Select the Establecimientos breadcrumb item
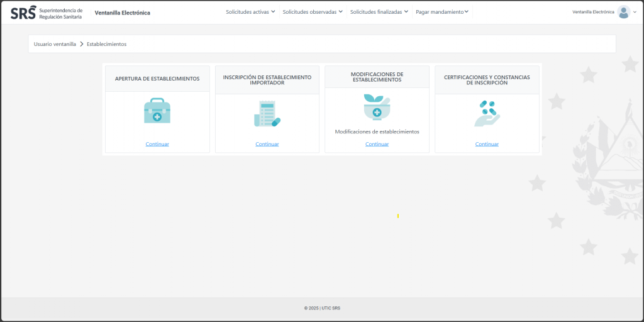 tap(106, 44)
